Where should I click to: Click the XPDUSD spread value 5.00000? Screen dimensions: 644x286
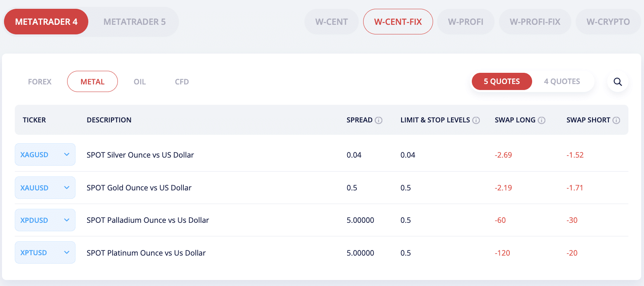(360, 220)
